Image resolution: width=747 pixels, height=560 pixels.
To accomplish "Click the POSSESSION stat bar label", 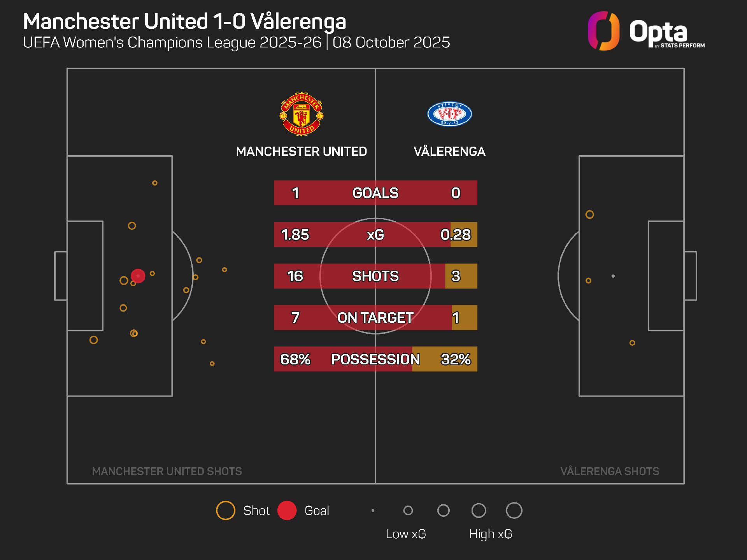I will pyautogui.click(x=375, y=359).
